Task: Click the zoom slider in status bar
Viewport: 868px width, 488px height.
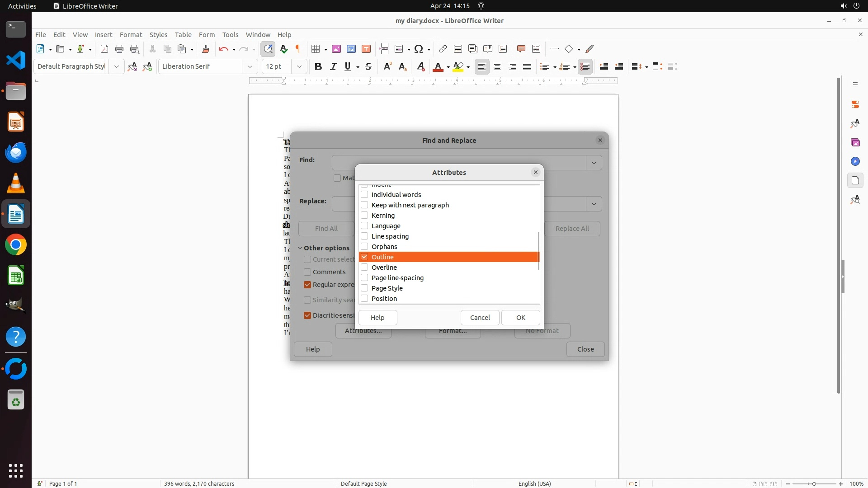Action: pyautogui.click(x=814, y=483)
